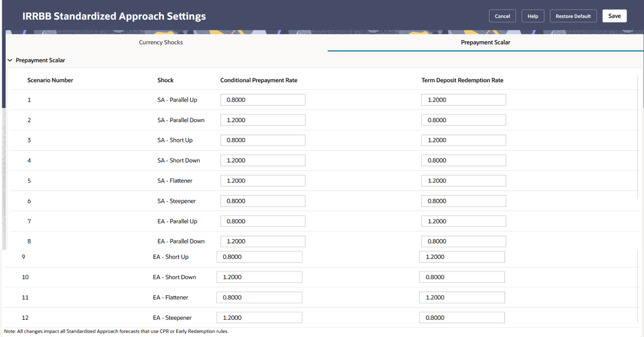Select the 'EA - Parallel Up' shock label
The width and height of the screenshot is (644, 337).
177,221
